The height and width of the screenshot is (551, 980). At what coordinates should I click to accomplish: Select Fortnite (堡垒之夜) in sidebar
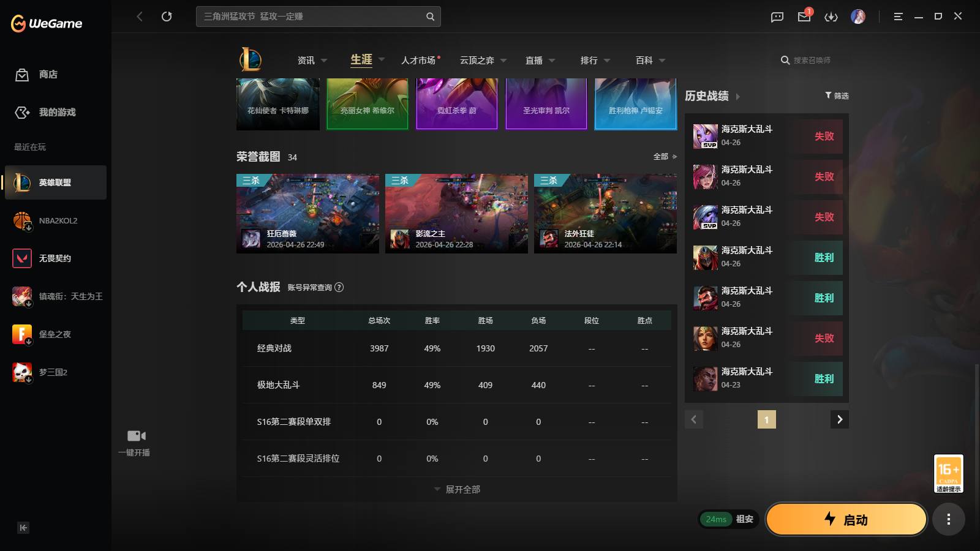(56, 334)
